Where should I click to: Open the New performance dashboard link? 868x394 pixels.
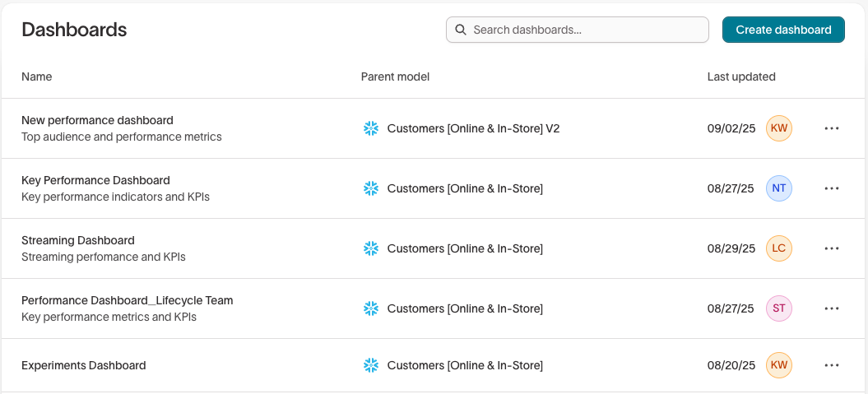(97, 120)
